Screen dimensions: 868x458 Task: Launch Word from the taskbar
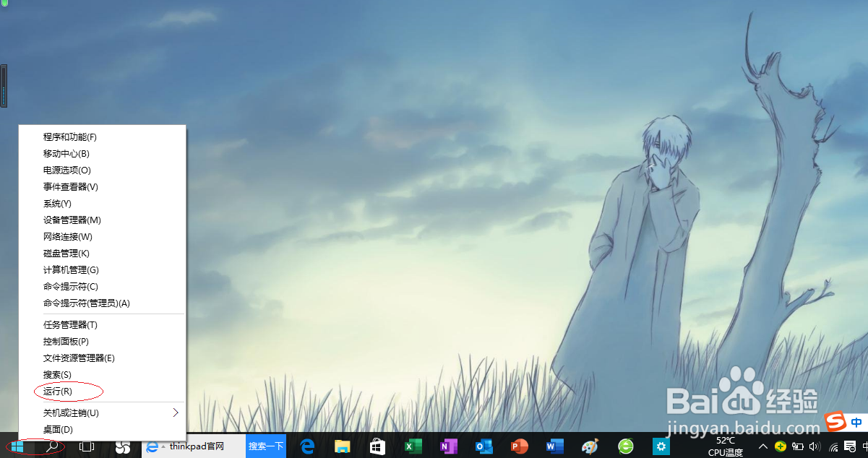(554, 446)
